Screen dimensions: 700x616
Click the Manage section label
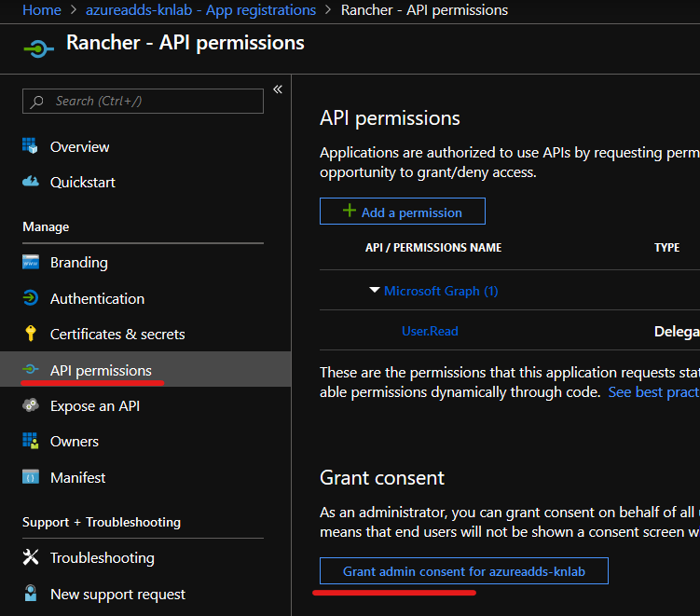46,226
